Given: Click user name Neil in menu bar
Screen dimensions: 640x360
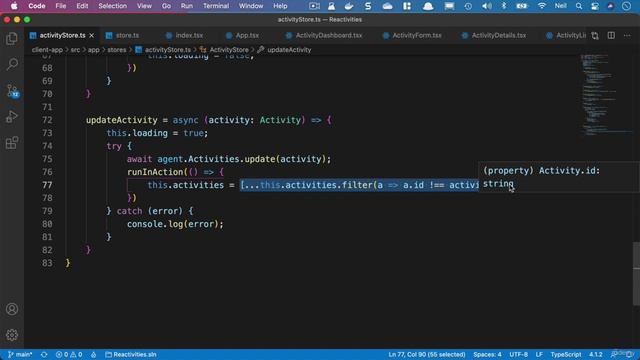Looking at the screenshot, I should pos(560,6).
